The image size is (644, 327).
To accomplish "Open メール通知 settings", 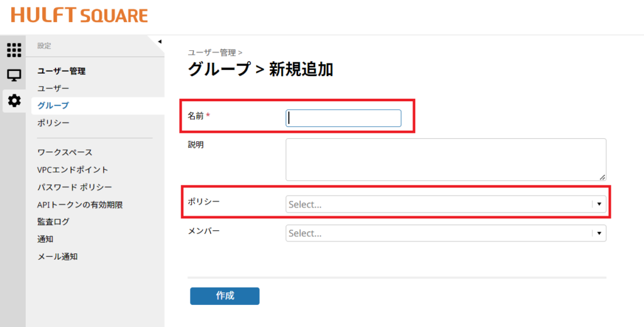I will (57, 256).
